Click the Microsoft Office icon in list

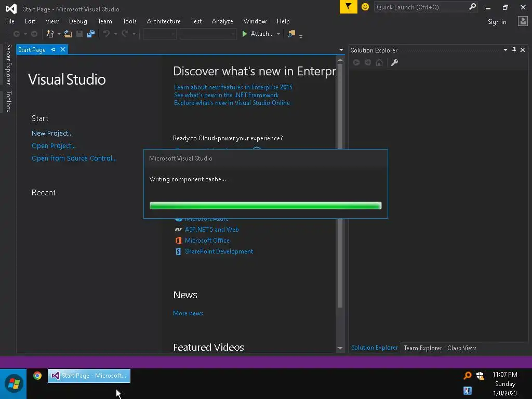click(x=178, y=241)
